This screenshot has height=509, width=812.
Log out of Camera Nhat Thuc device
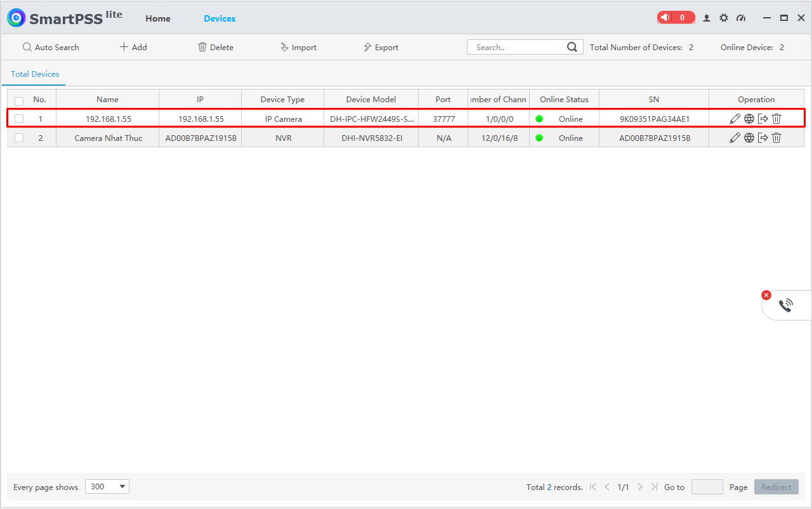point(763,138)
